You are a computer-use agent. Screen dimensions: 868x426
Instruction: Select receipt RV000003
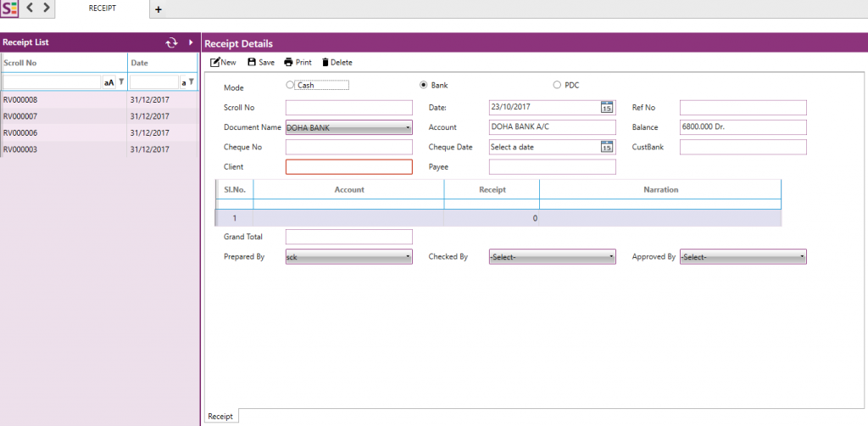pyautogui.click(x=100, y=149)
